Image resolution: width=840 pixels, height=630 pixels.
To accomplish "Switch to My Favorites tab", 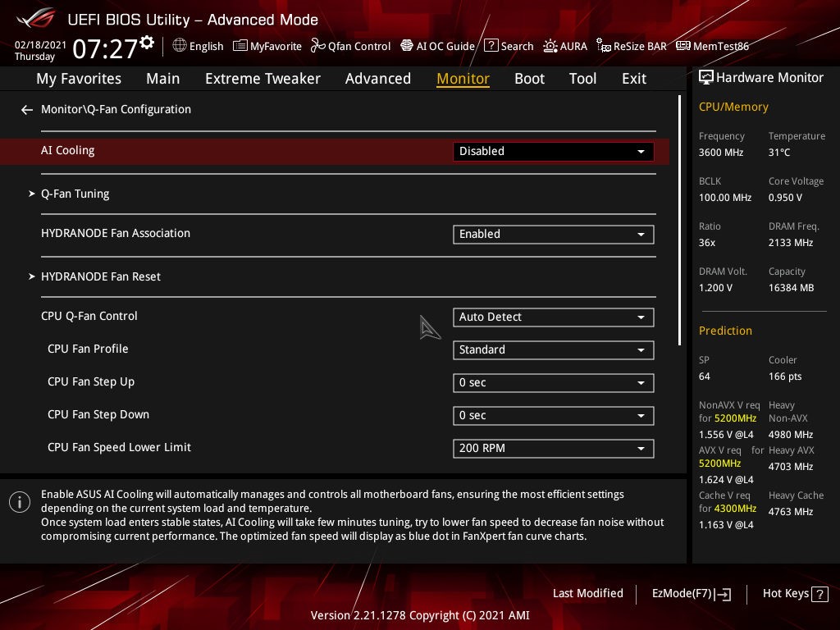I will [79, 79].
